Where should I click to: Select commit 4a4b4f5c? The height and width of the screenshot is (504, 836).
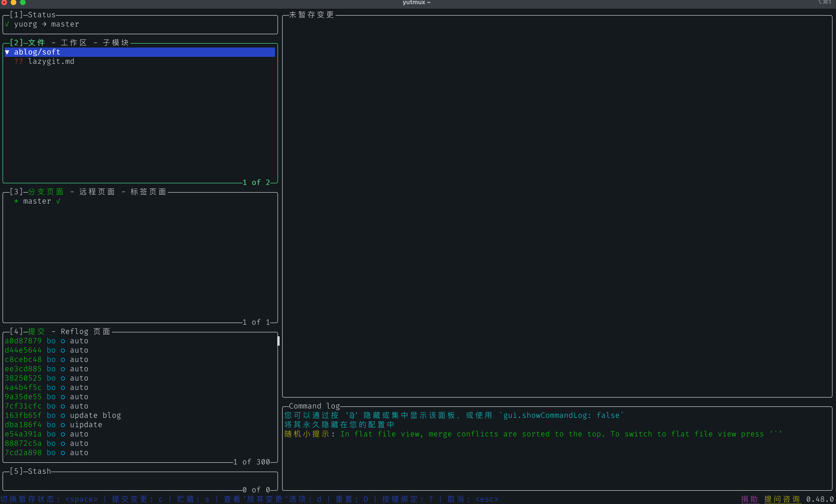coord(140,387)
